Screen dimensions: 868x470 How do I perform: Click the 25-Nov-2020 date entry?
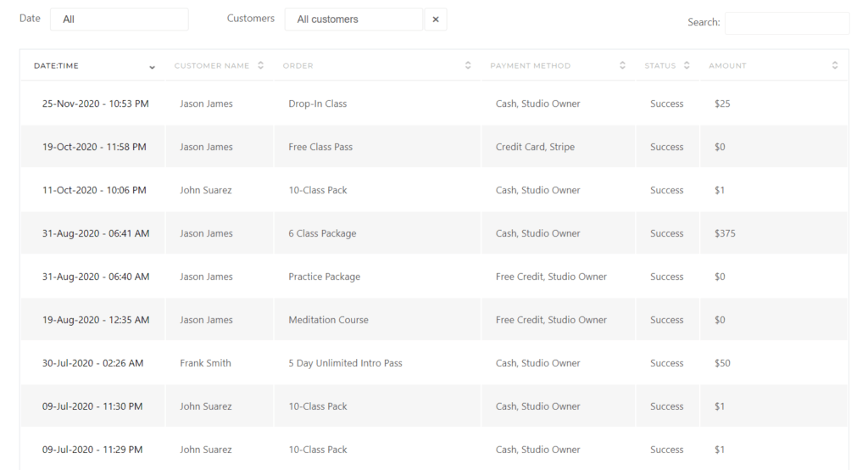pos(95,104)
